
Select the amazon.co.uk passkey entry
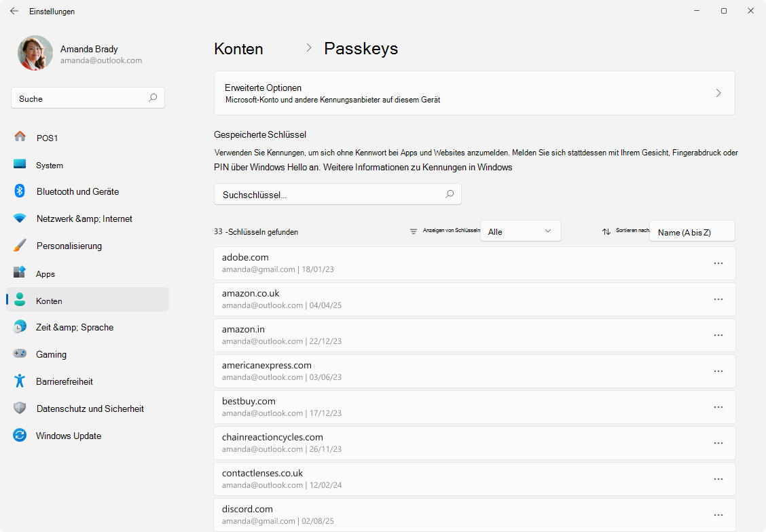[x=475, y=299]
